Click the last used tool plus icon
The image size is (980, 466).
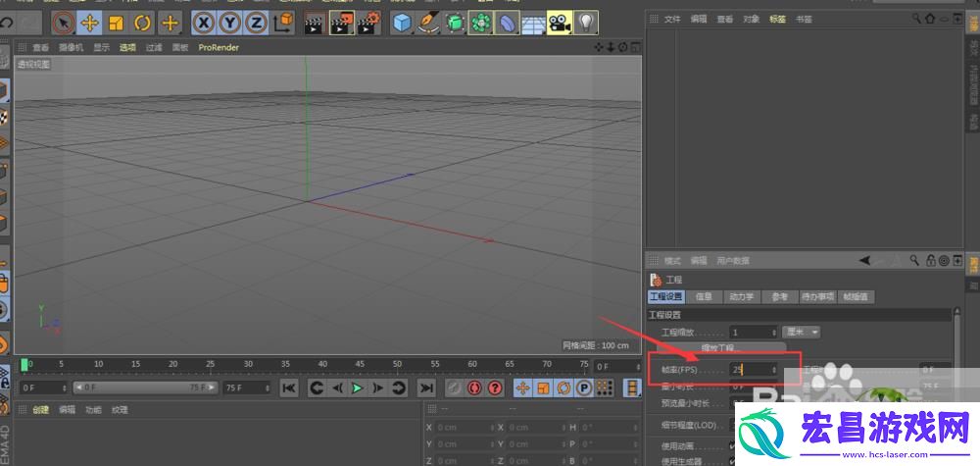tap(170, 24)
